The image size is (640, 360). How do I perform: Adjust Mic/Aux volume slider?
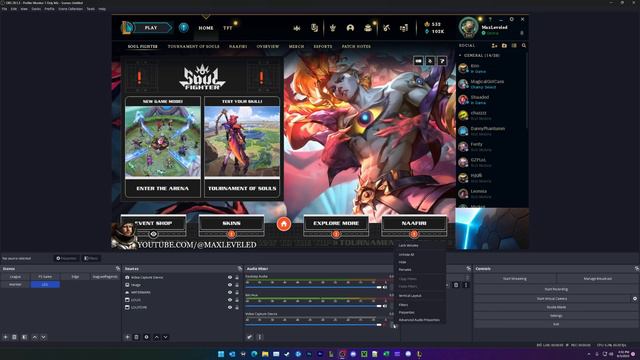pyautogui.click(x=313, y=306)
